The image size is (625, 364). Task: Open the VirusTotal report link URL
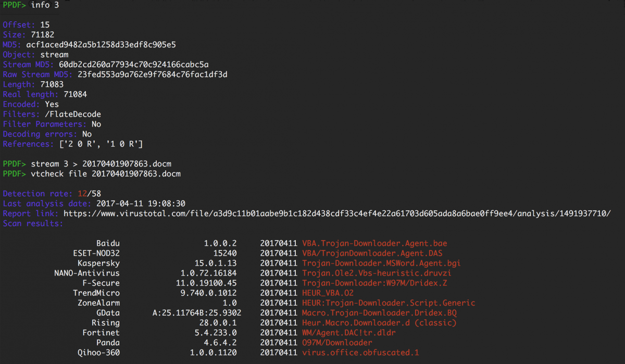(337, 214)
